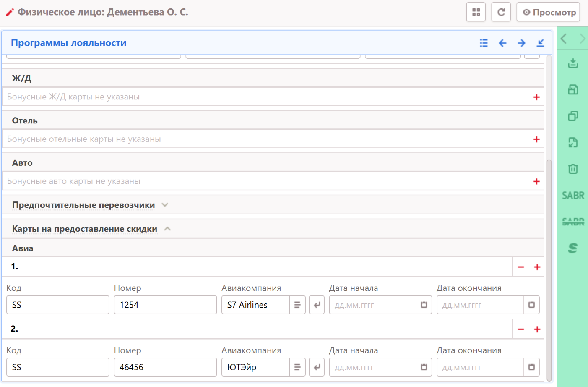Open the section list icon
Screen dimensions: 588x387
(484, 43)
